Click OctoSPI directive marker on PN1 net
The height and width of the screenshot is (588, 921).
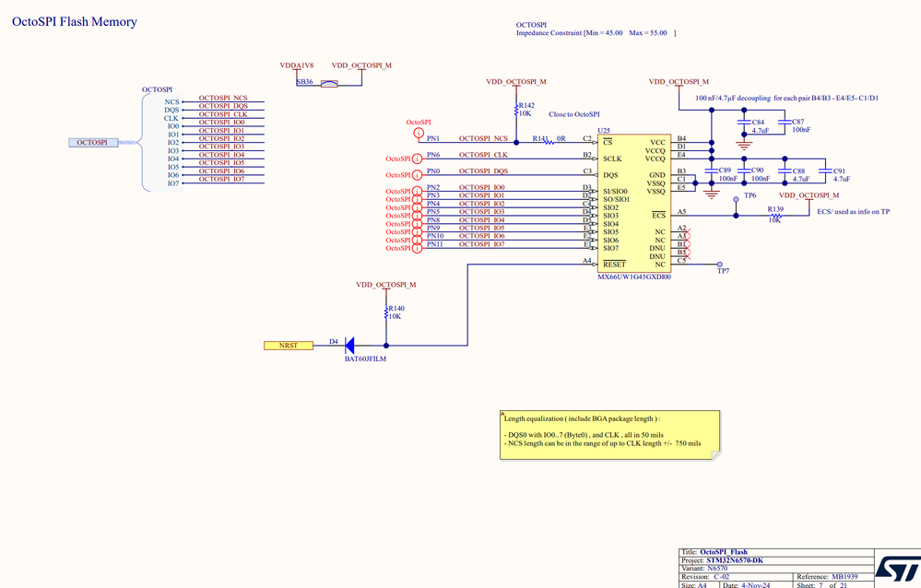pyautogui.click(x=419, y=134)
